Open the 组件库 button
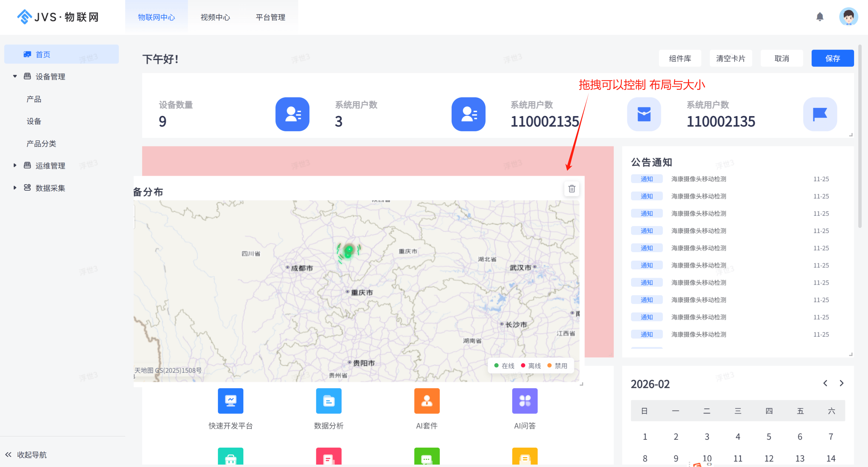Screen dimensions: 868x467 (x=680, y=58)
